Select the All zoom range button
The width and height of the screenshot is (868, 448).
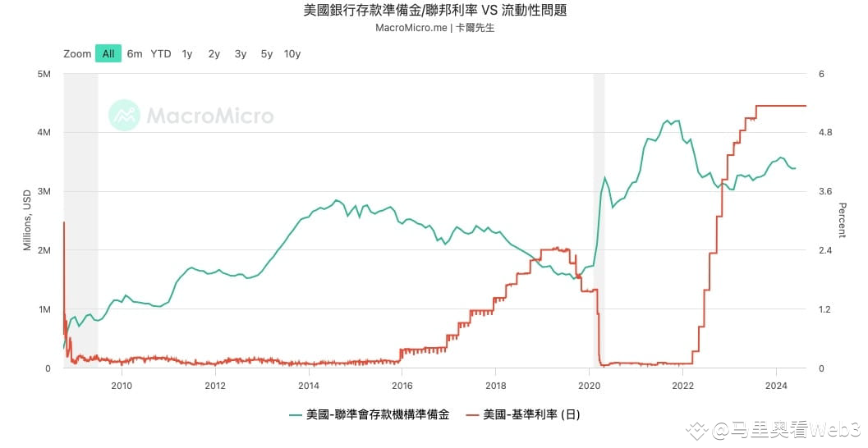point(108,53)
